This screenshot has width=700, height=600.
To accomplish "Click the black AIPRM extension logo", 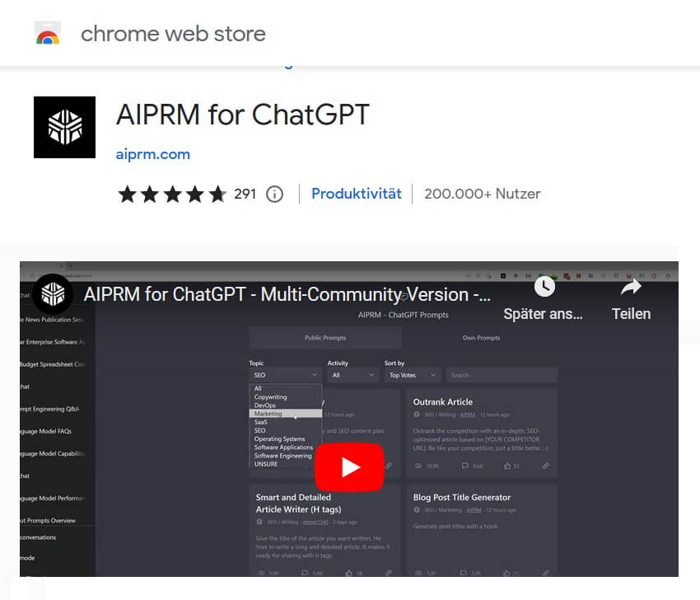I will coord(65,127).
